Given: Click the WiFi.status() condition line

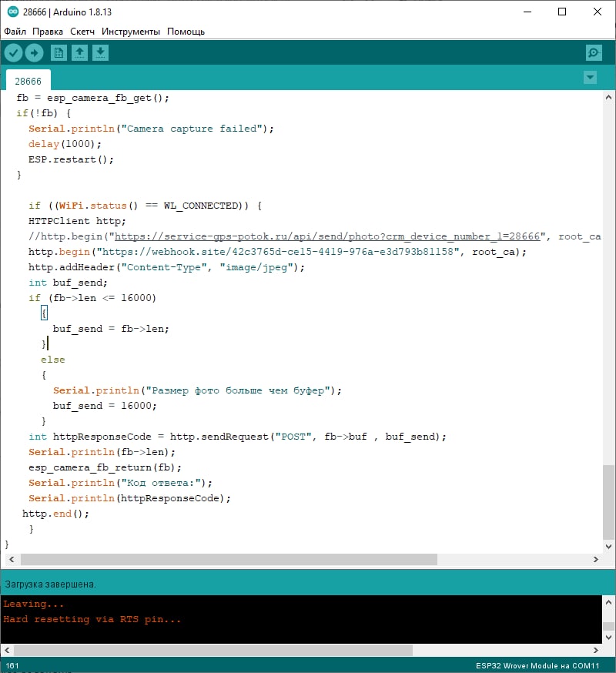Looking at the screenshot, I should 145,206.
